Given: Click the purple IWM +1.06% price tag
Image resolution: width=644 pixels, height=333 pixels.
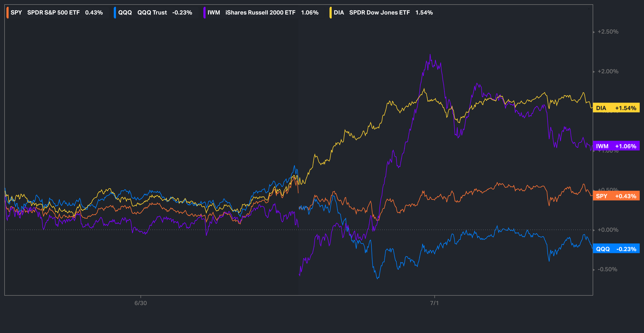Looking at the screenshot, I should (616, 146).
